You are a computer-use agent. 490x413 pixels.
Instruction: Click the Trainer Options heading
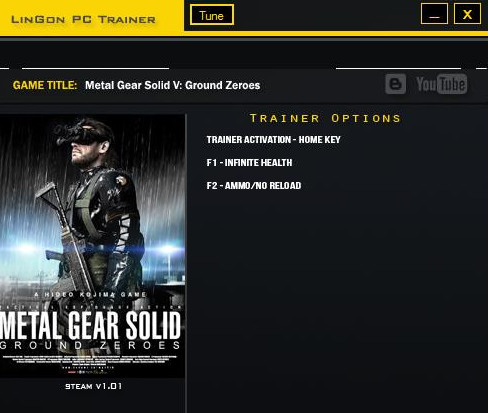(325, 118)
